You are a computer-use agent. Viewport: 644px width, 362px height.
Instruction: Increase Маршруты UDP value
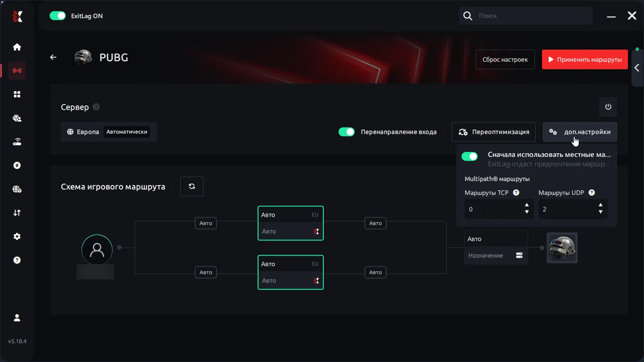601,205
